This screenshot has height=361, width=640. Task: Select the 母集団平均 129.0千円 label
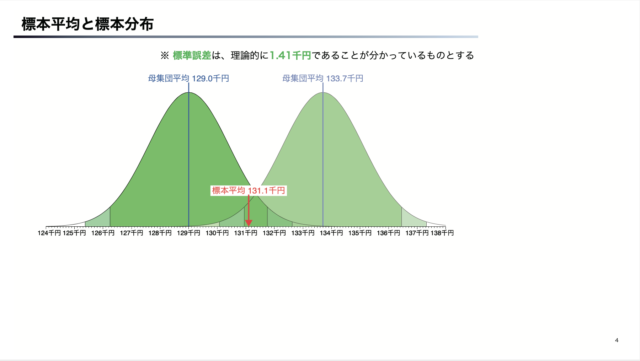(x=188, y=78)
